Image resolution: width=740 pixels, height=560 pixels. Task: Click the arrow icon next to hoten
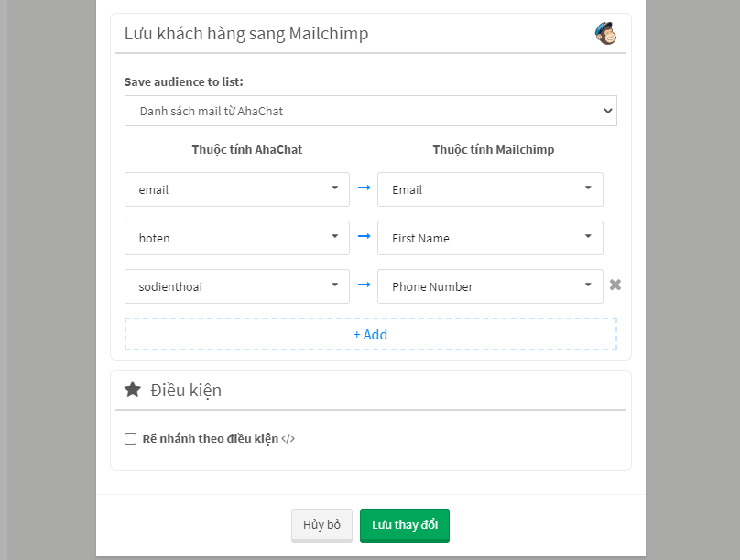(364, 236)
